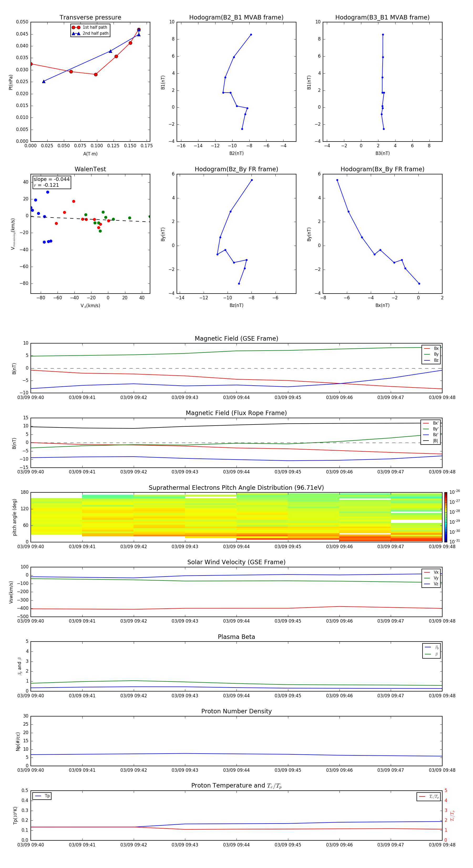The image size is (473, 868).
Task: Select the β legend entry in Plasma Beta
Action: [431, 654]
